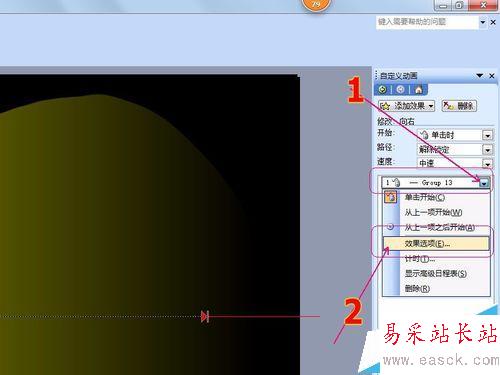Click the Back arrow in the animation pane
The image size is (500, 375).
[382, 89]
